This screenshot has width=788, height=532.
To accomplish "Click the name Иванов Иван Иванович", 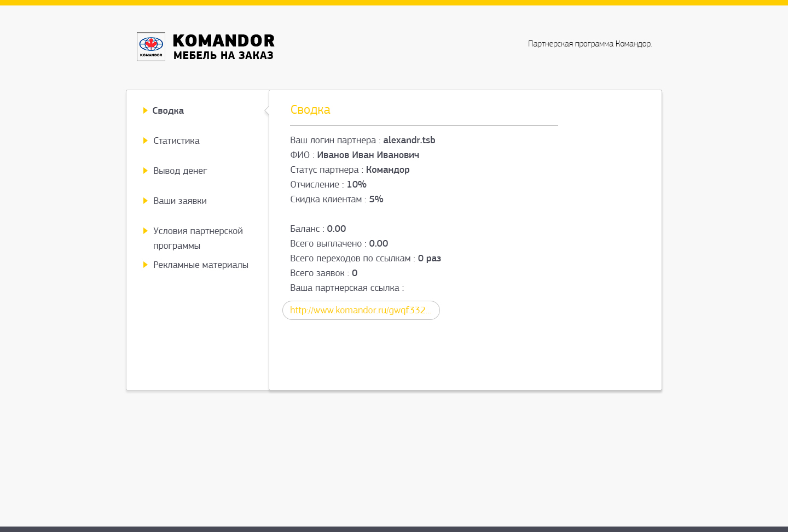I will coord(368,155).
